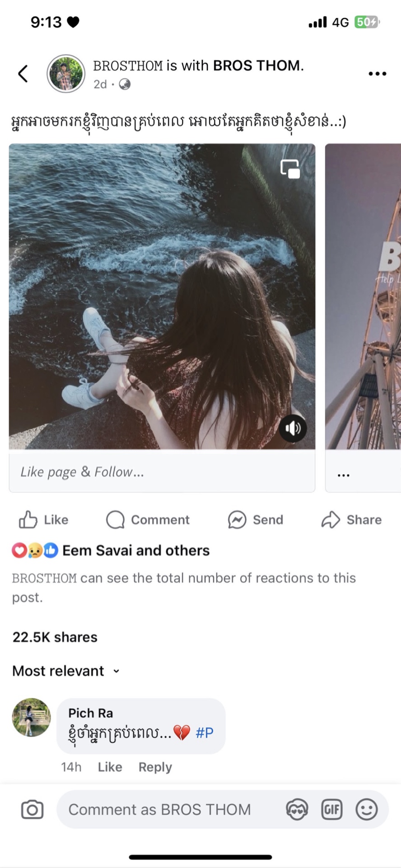Tap the #P hashtag in the comment
Screen dimensions: 401x868
[x=204, y=733]
